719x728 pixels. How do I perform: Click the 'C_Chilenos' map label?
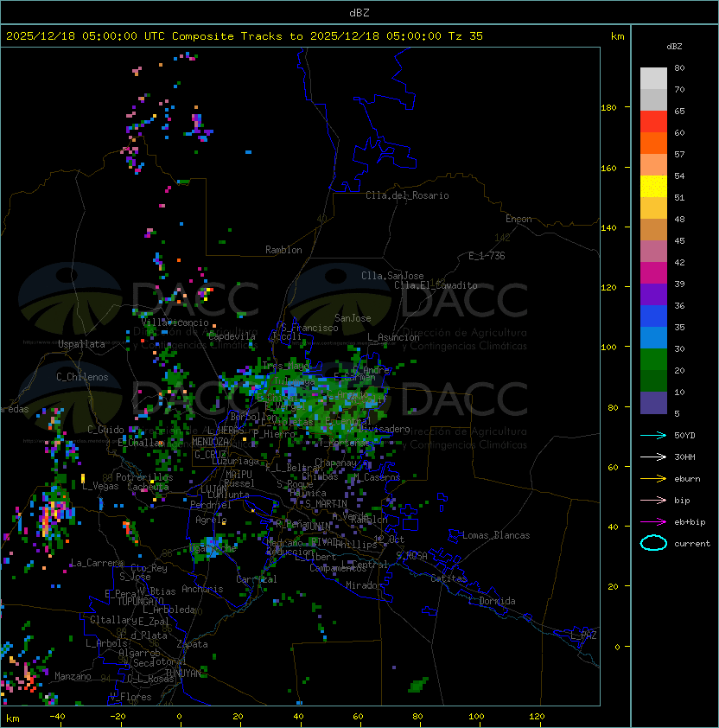click(x=82, y=377)
